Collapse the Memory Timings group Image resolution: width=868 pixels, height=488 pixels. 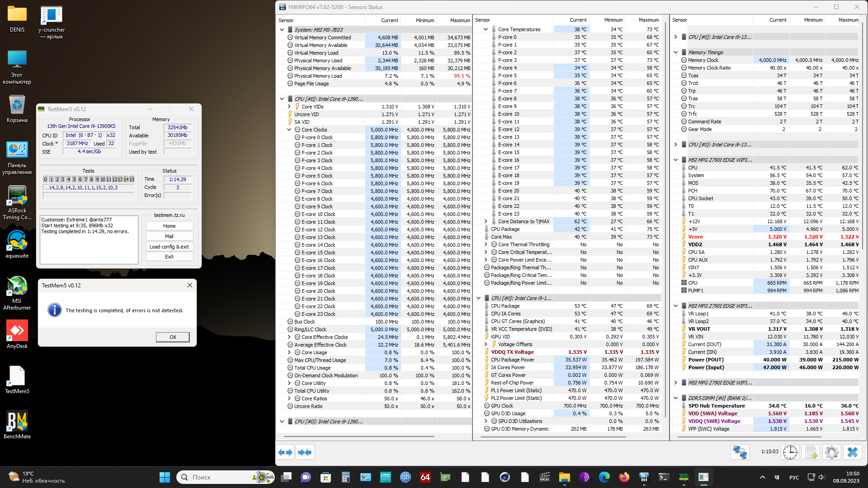tap(676, 52)
